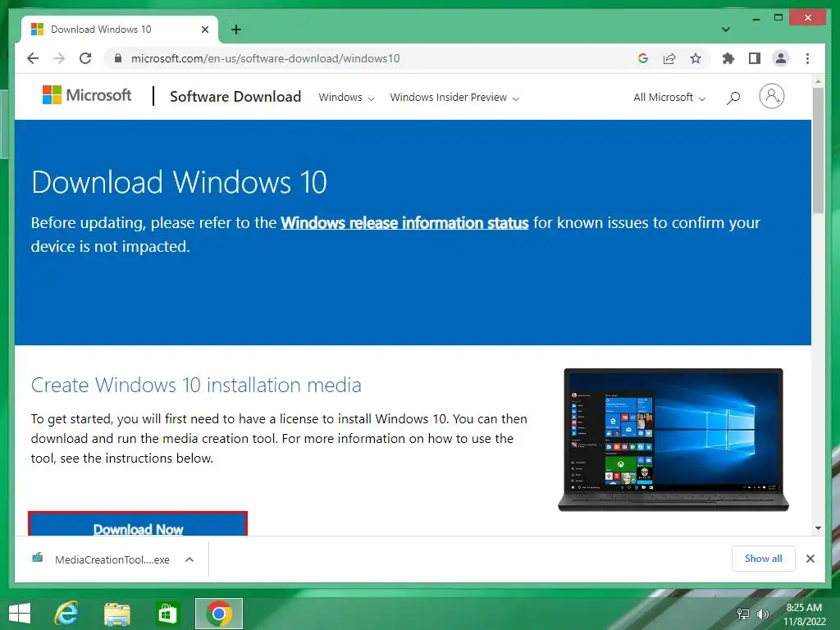Sign in via the account icon
Viewport: 840px width, 630px height.
tap(771, 97)
